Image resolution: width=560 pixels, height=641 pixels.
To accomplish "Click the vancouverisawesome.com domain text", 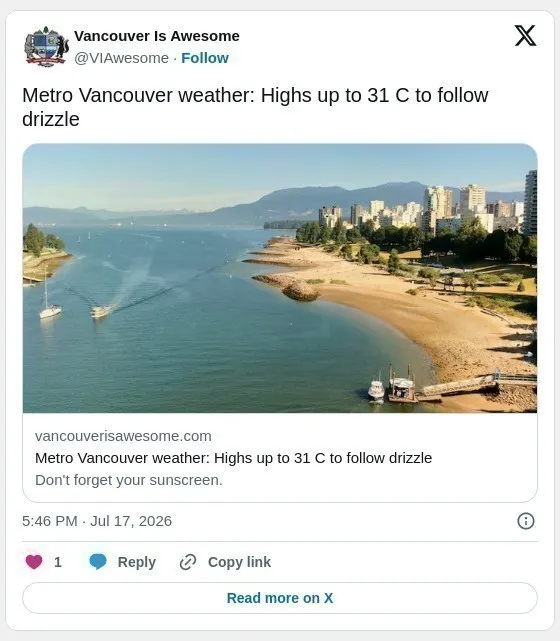I will 123,436.
